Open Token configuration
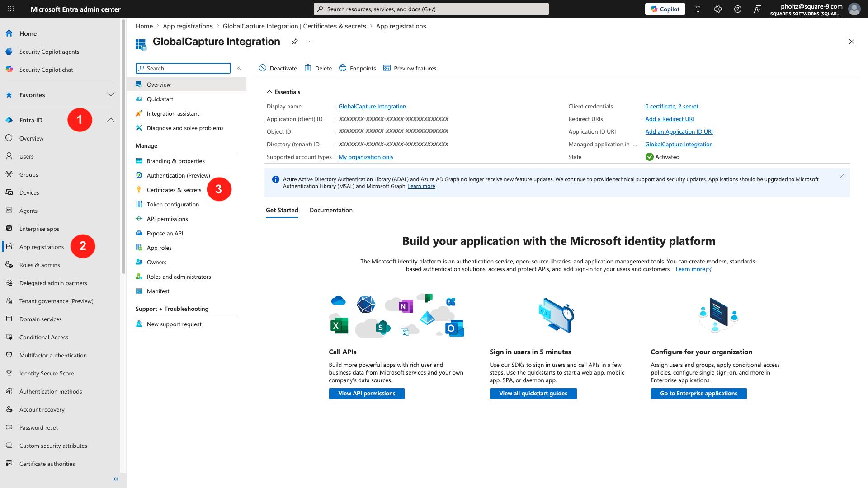 (173, 204)
